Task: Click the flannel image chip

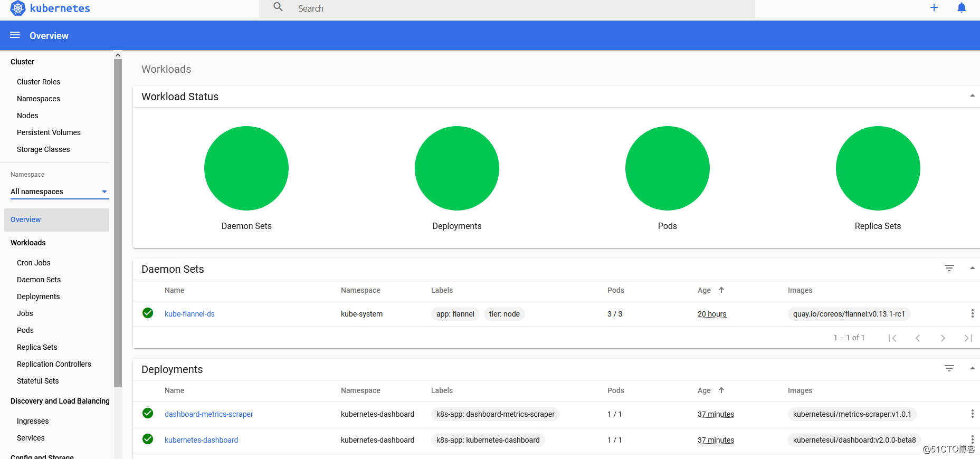Action: coord(849,314)
